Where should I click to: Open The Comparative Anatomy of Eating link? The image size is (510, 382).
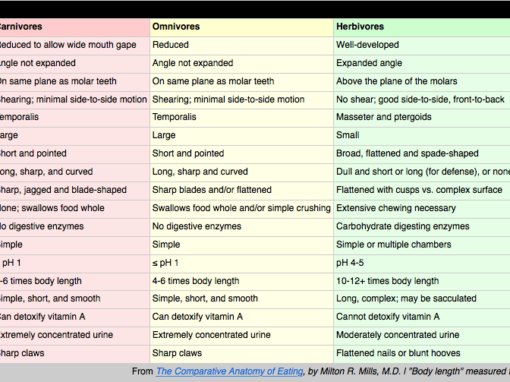230,371
